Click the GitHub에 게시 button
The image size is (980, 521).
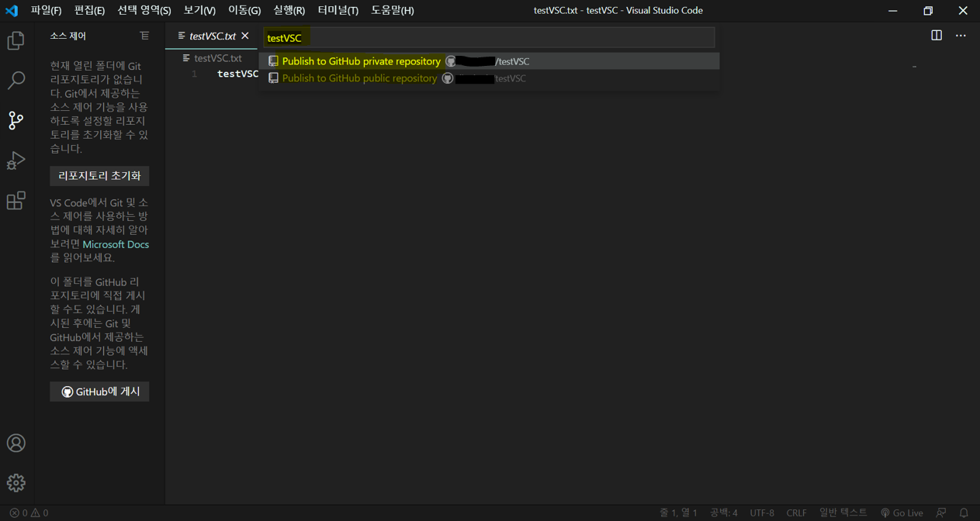99,392
